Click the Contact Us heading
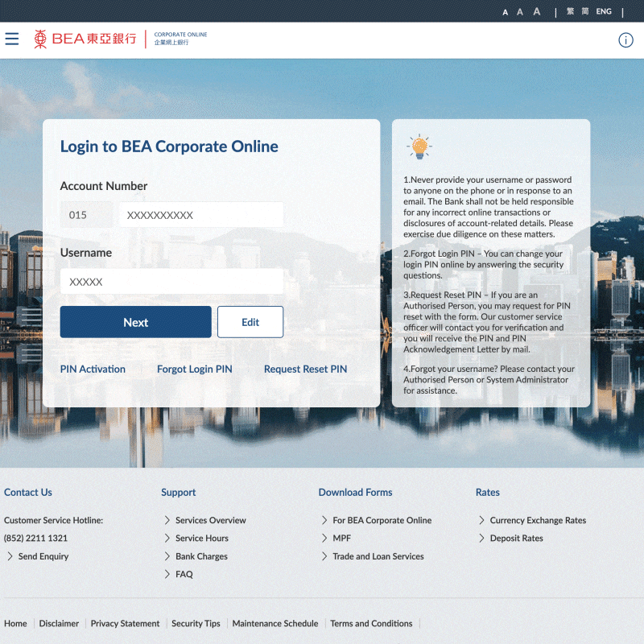Image resolution: width=644 pixels, height=644 pixels. click(x=28, y=493)
